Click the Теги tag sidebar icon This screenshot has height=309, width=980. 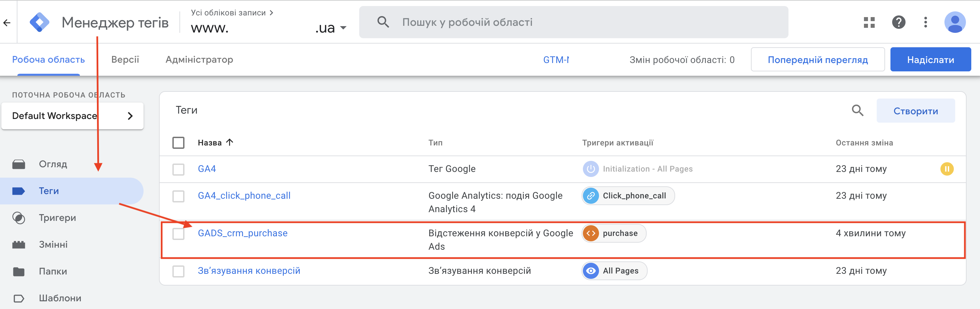[19, 191]
